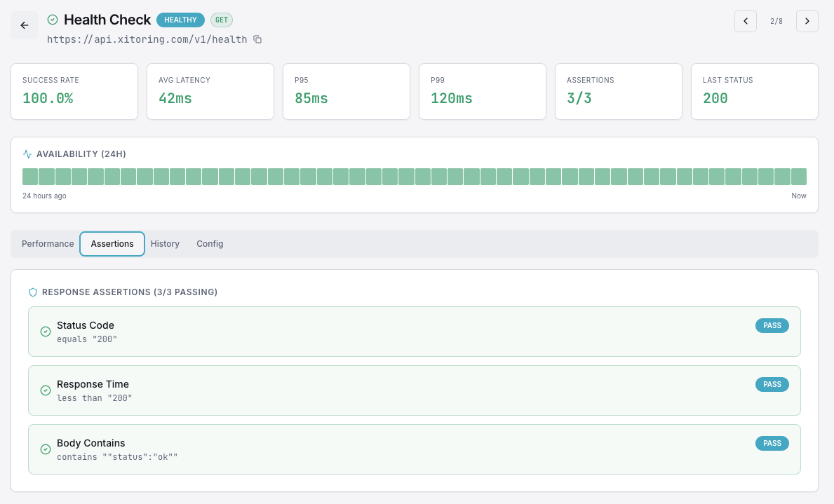Image resolution: width=834 pixels, height=504 pixels.
Task: Open the Config tab
Action: click(210, 243)
